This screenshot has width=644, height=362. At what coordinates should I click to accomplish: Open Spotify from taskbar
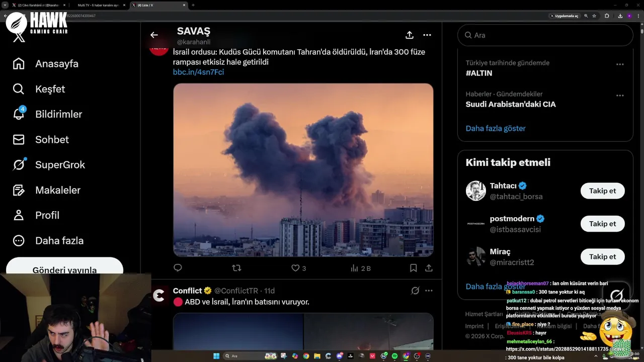click(x=394, y=356)
